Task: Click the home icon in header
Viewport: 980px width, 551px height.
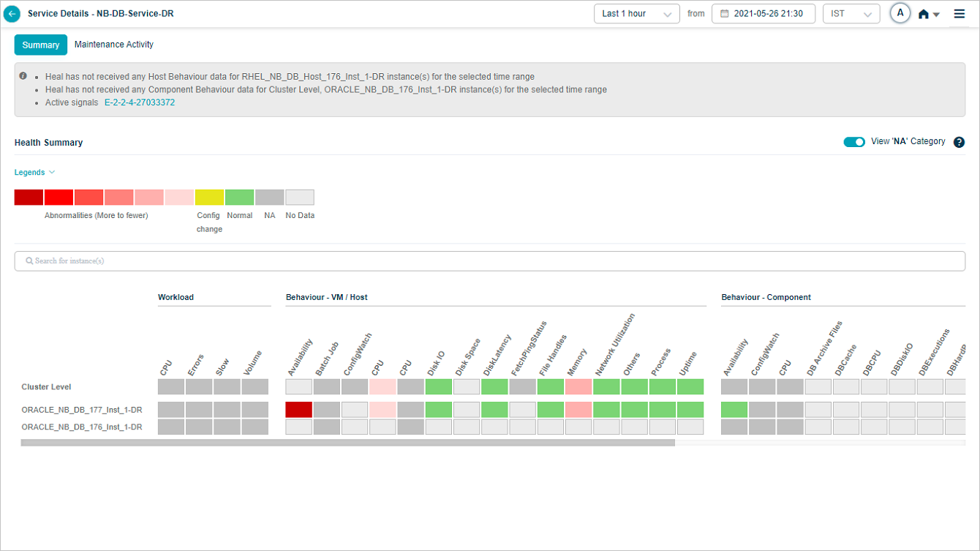Action: [x=924, y=14]
